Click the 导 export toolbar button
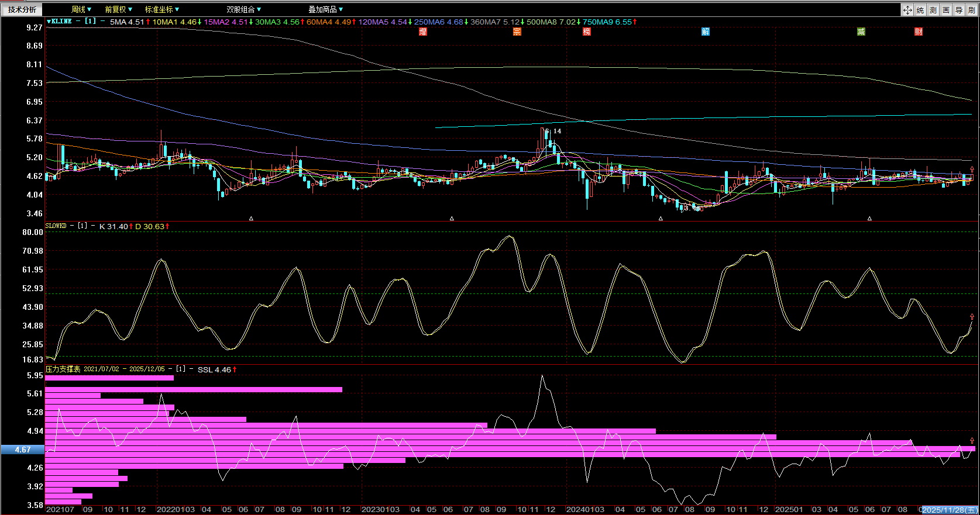This screenshot has width=980, height=515. (959, 10)
